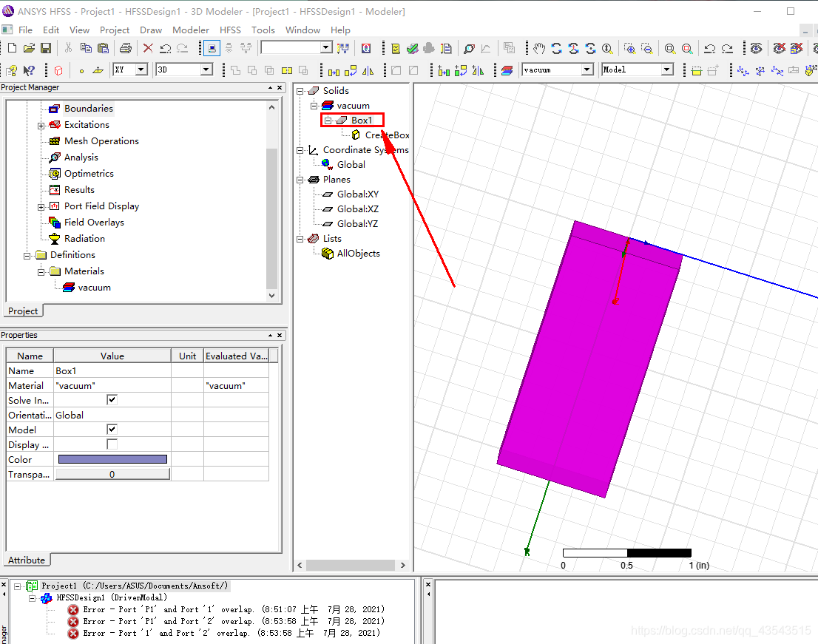
Task: Collapse the Planes tree node
Action: [300, 180]
